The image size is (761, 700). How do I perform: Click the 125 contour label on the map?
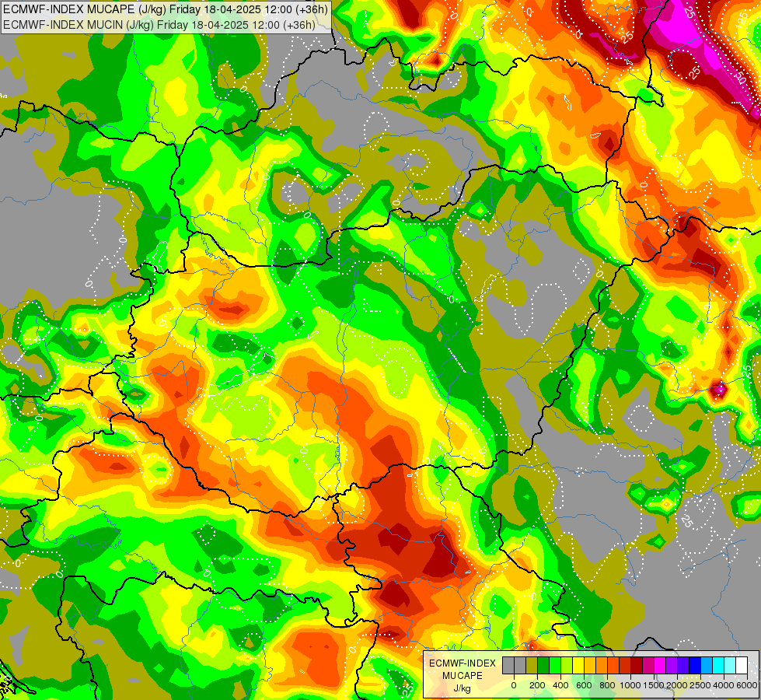742,19
